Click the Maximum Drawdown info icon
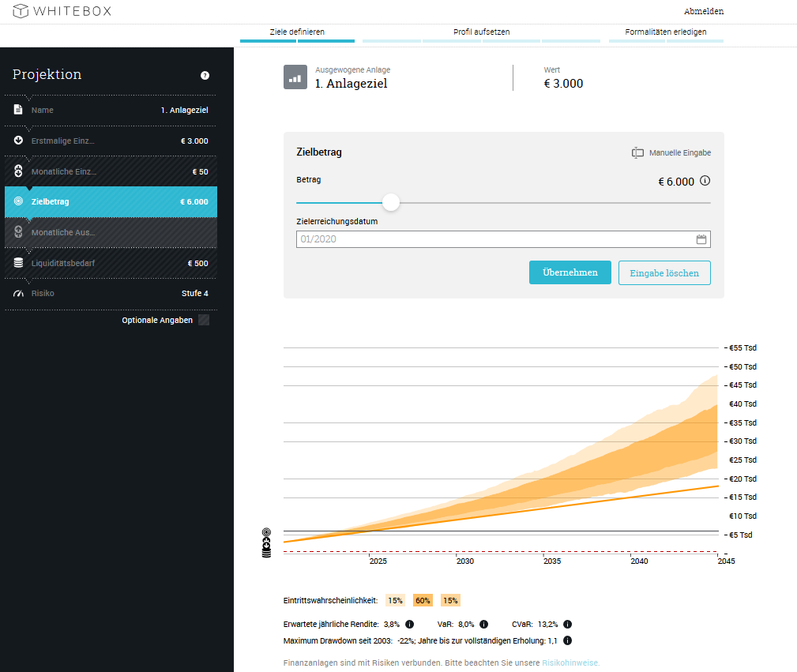 pos(567,641)
